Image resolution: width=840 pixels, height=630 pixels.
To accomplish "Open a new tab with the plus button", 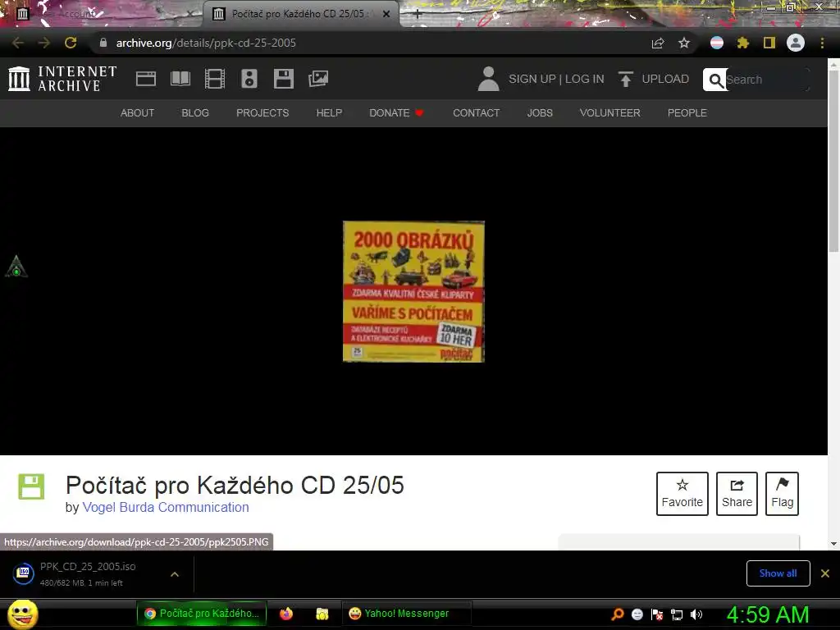I will (x=418, y=15).
